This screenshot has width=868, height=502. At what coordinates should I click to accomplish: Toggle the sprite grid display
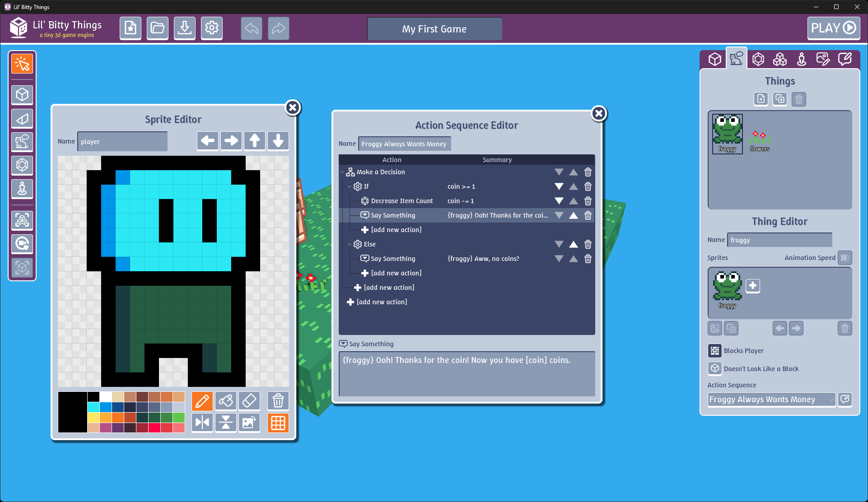[x=278, y=423]
